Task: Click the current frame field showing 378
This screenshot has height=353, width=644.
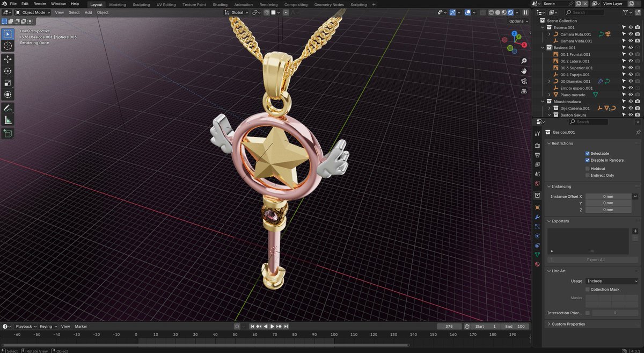Action: coord(449,326)
